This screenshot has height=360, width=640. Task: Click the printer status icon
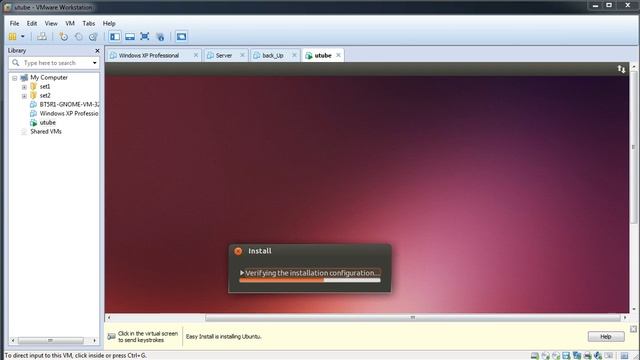coord(587,356)
